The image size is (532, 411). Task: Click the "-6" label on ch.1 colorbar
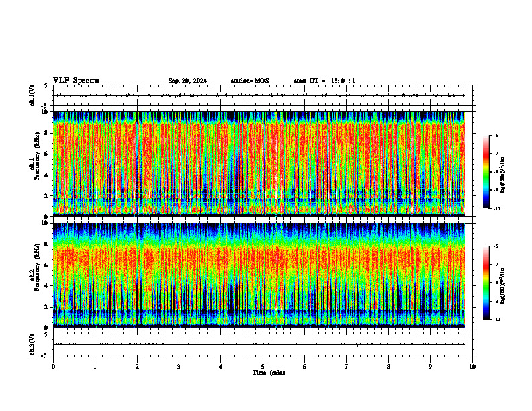(x=496, y=136)
